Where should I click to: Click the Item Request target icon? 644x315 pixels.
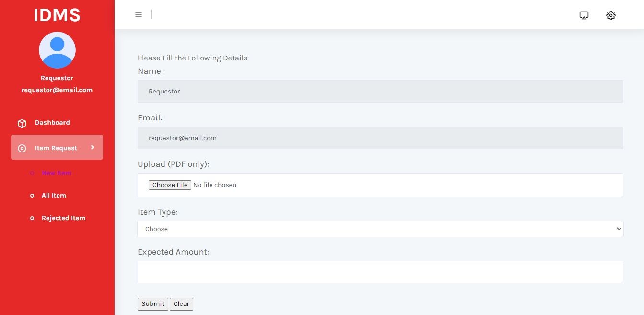tap(22, 148)
